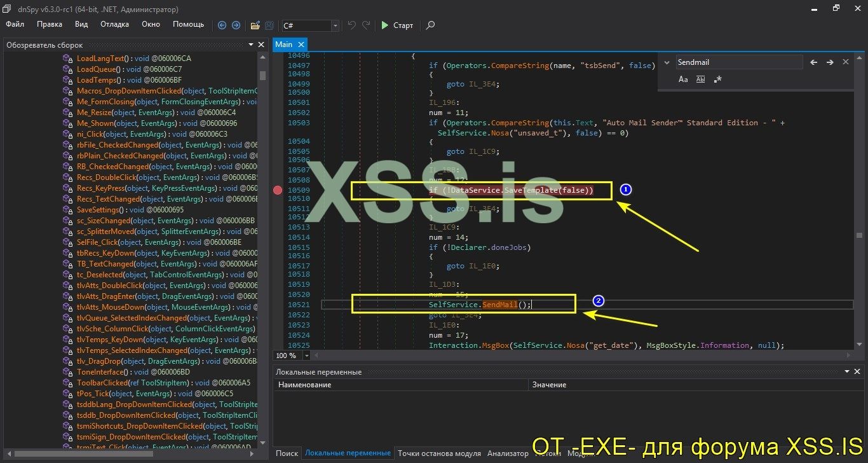The height and width of the screenshot is (463, 868).
Task: Select the Main tab
Action: [x=284, y=45]
